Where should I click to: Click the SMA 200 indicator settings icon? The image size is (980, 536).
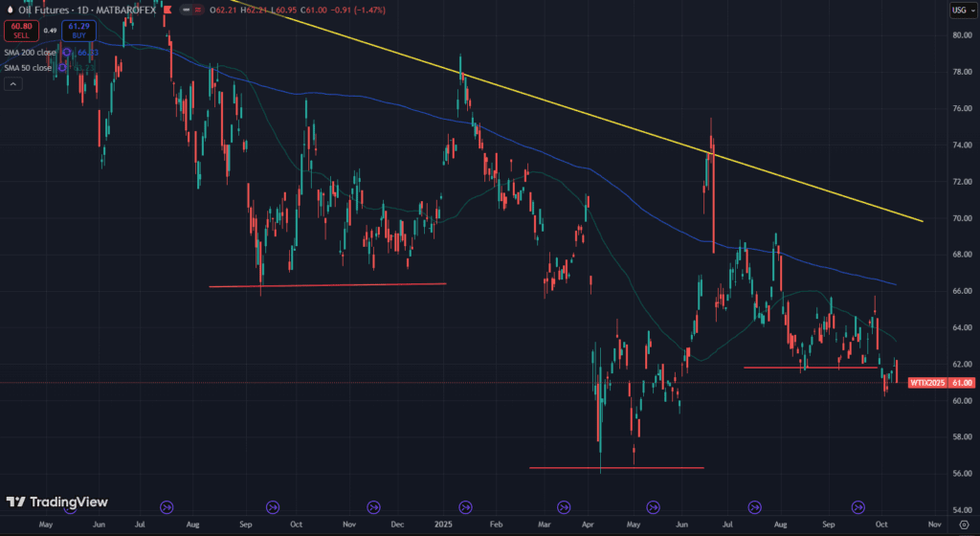coord(66,52)
